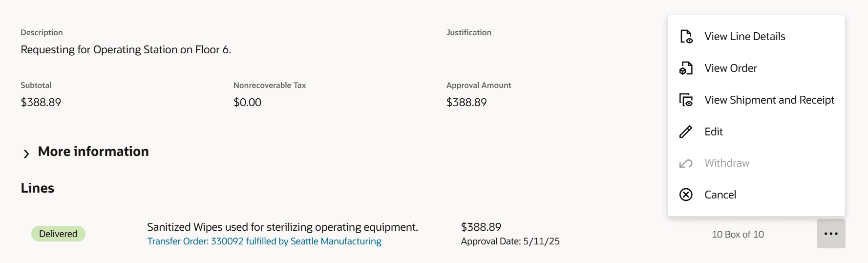Click the Sanitized Wipes line description
868x263 pixels.
(x=282, y=227)
